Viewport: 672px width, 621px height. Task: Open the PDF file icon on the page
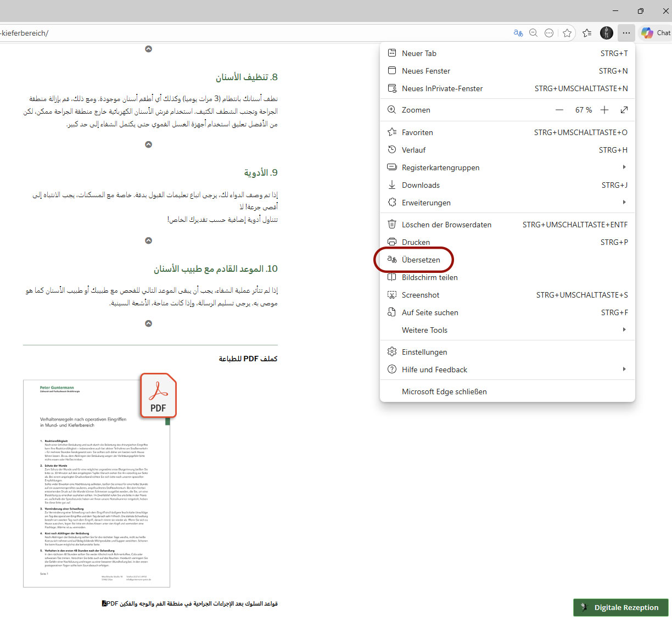tap(158, 395)
